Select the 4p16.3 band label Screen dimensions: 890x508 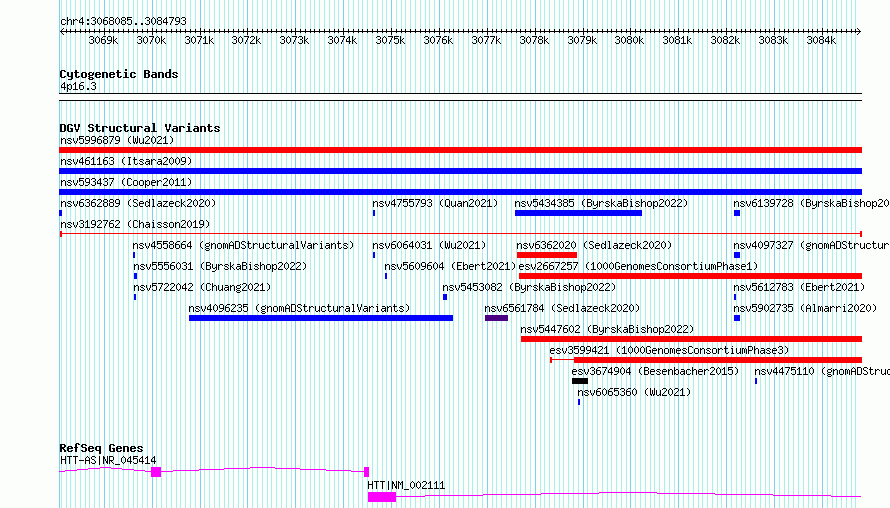78,86
